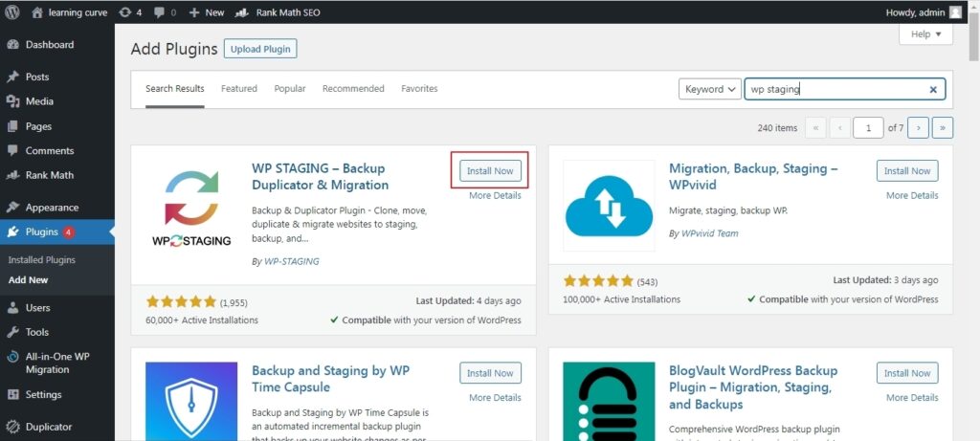Open Installed Plugins submenu item

tap(42, 260)
